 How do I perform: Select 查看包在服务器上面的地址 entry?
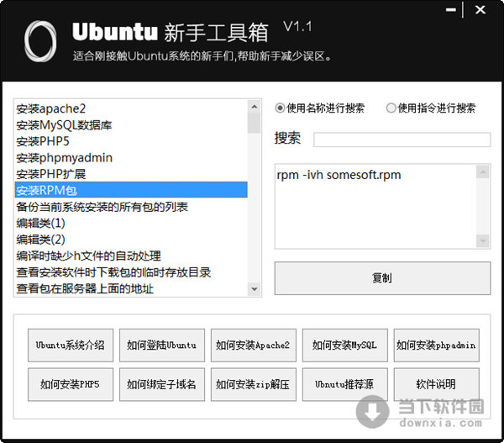(131, 288)
